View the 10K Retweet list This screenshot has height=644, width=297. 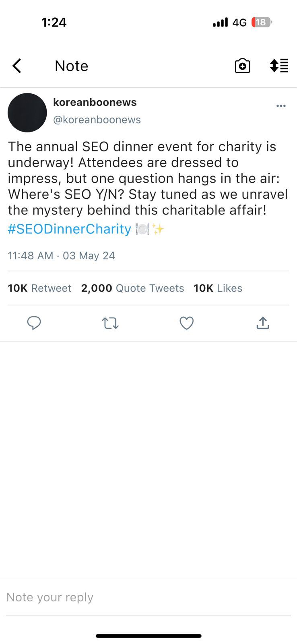pyautogui.click(x=39, y=288)
